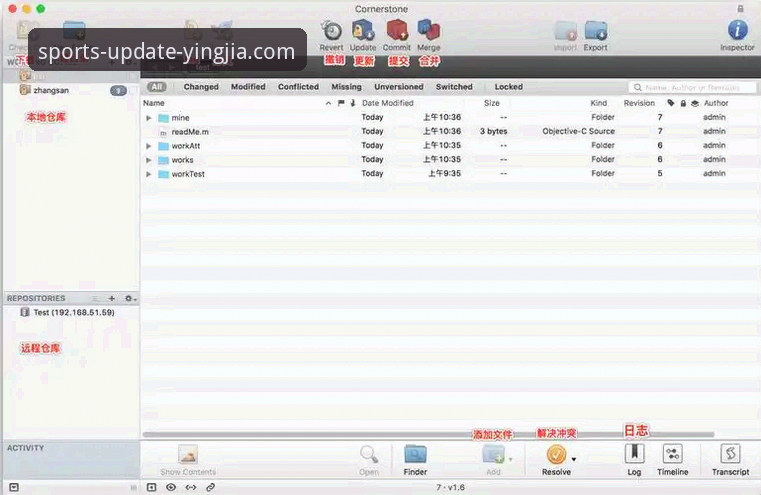Viewport: 761px width, 495px height.
Task: Select the Modified filter
Action: tap(248, 87)
